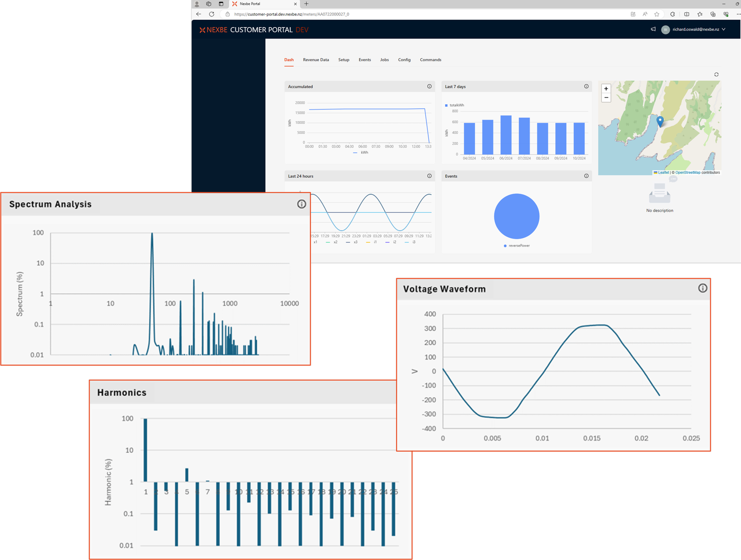Reload the page with the browser refresh icon
This screenshot has width=741, height=560.
coord(212,14)
